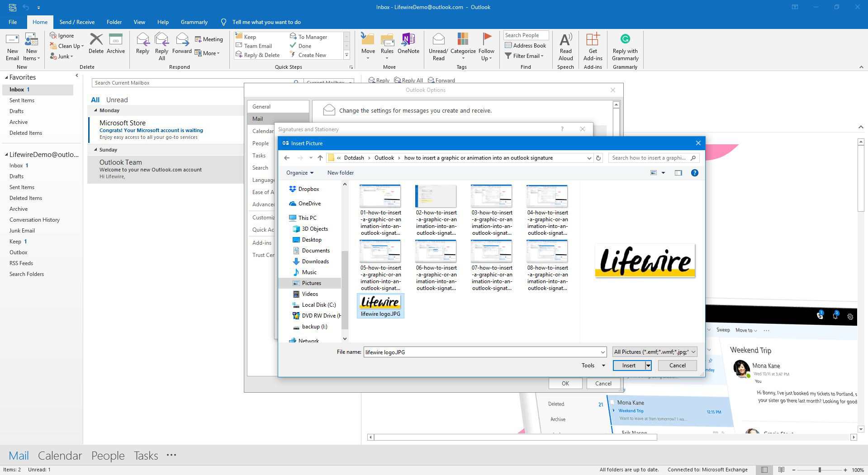Open the Help tab
The width and height of the screenshot is (868, 475).
click(x=163, y=22)
